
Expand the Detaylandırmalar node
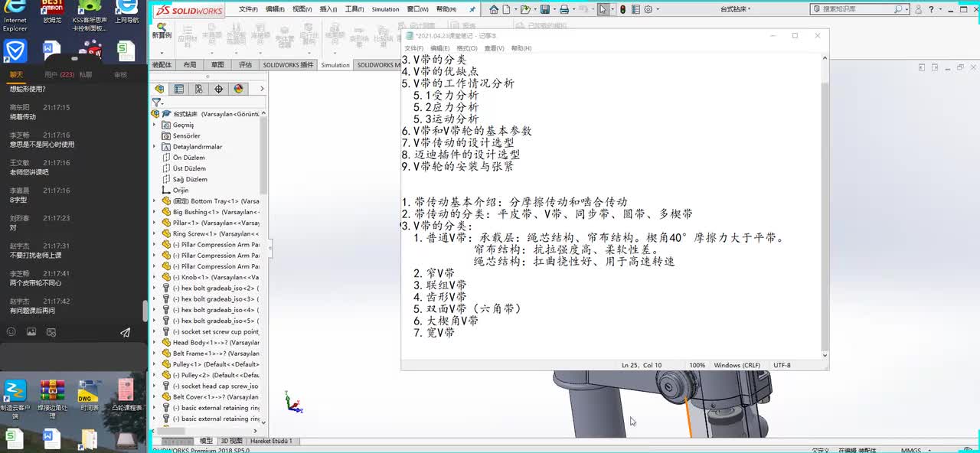(155, 146)
